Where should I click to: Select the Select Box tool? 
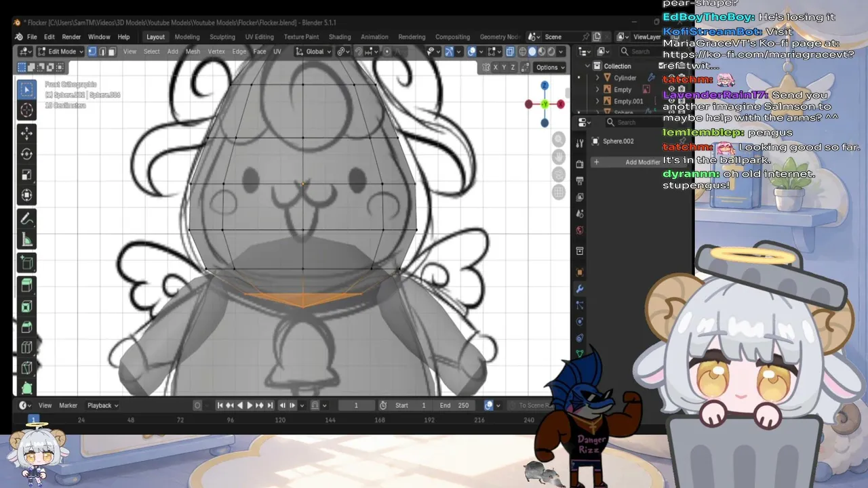26,89
